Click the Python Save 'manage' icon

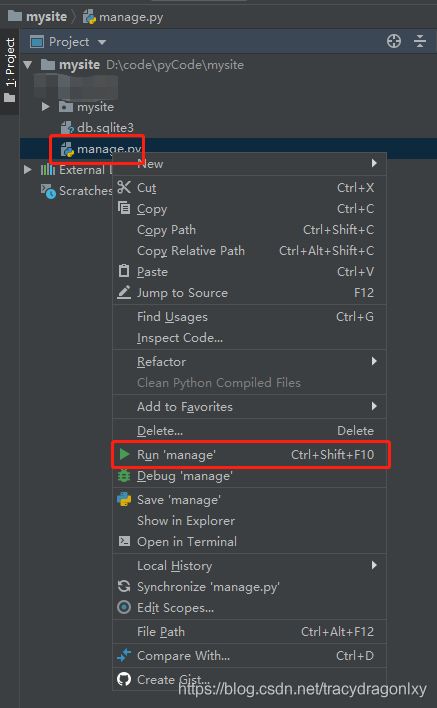click(124, 499)
